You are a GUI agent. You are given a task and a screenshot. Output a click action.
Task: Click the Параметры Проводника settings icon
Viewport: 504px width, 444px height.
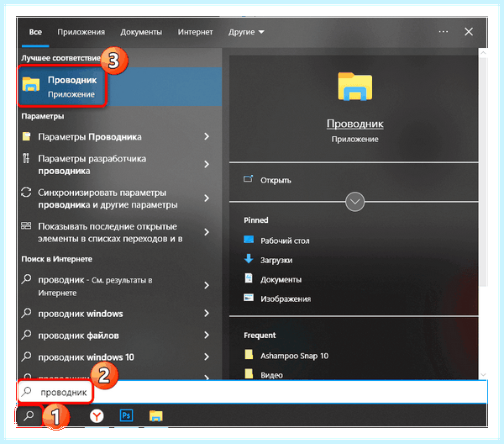pyautogui.click(x=26, y=137)
